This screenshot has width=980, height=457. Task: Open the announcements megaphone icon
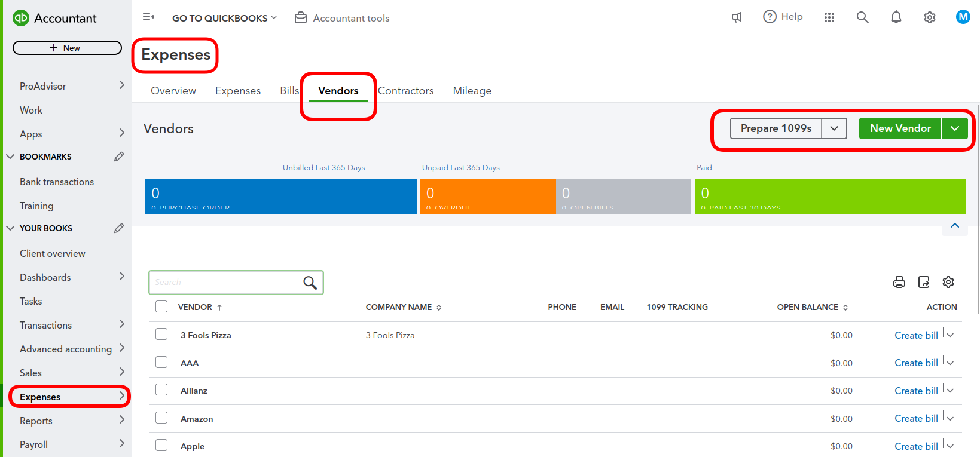[737, 17]
